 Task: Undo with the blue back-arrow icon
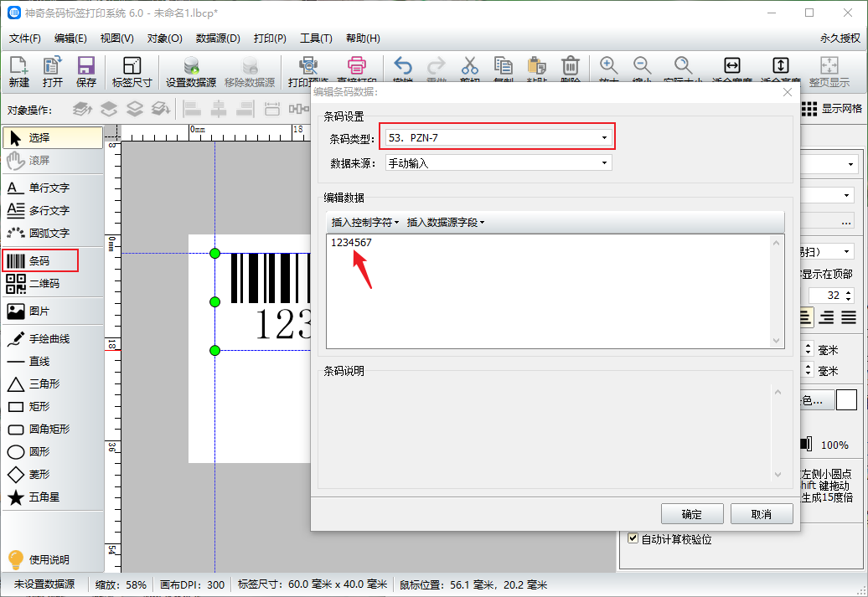coord(402,66)
